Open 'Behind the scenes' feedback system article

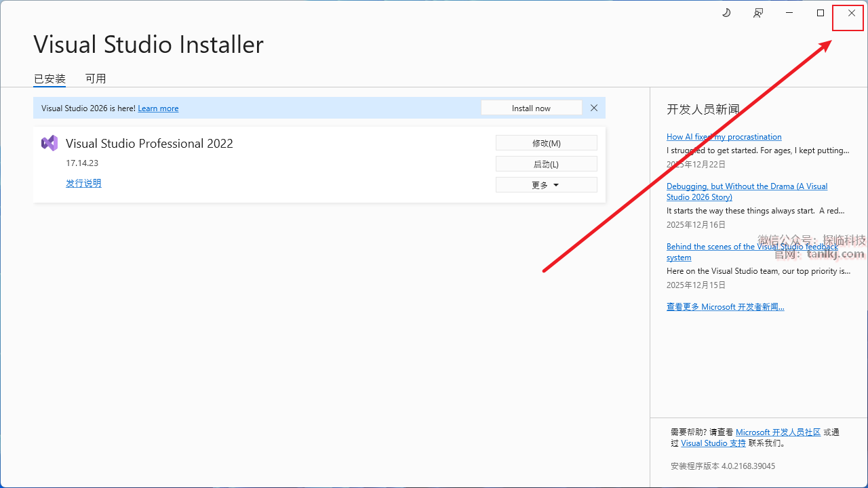pos(752,247)
